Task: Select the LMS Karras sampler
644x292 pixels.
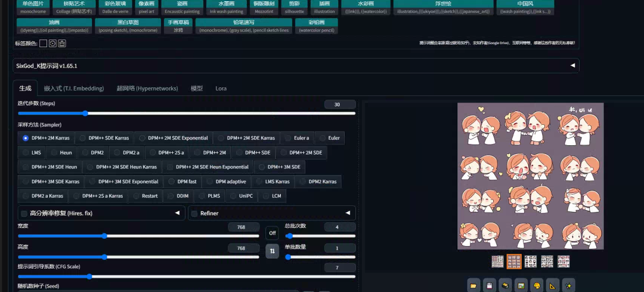Action: (273, 182)
